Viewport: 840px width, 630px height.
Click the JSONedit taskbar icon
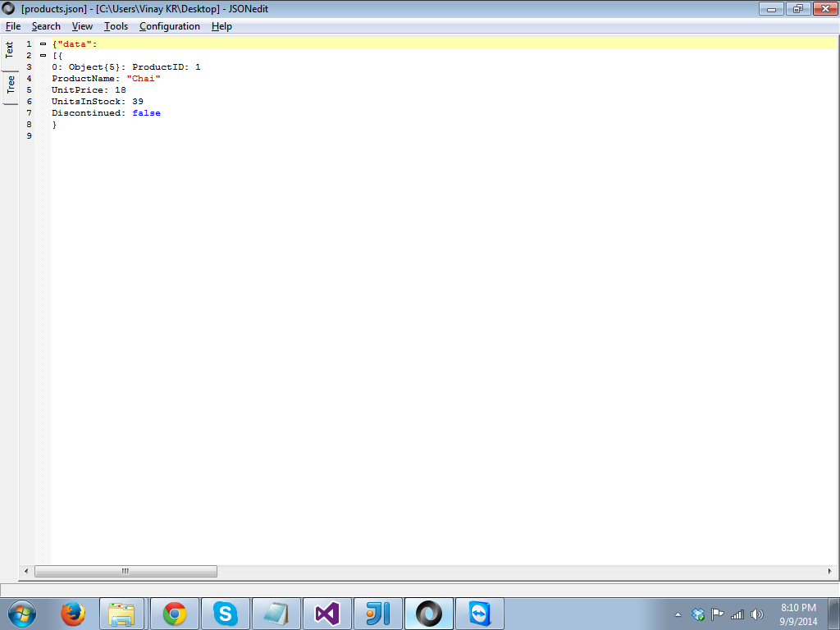coord(429,614)
